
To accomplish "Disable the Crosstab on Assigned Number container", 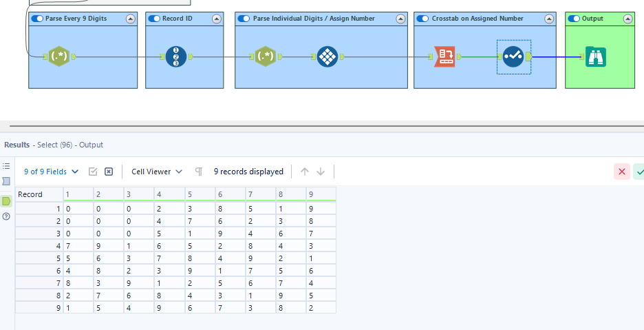I will [x=422, y=19].
